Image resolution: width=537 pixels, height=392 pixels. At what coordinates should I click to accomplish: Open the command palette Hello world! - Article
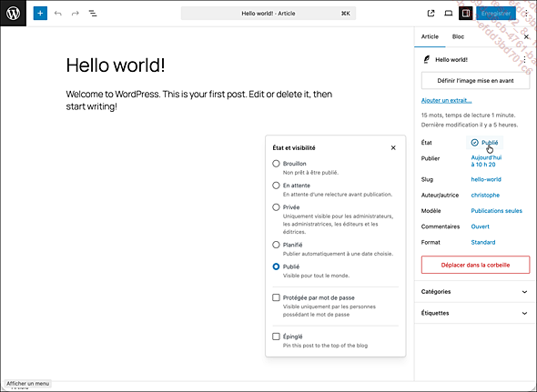tap(268, 14)
